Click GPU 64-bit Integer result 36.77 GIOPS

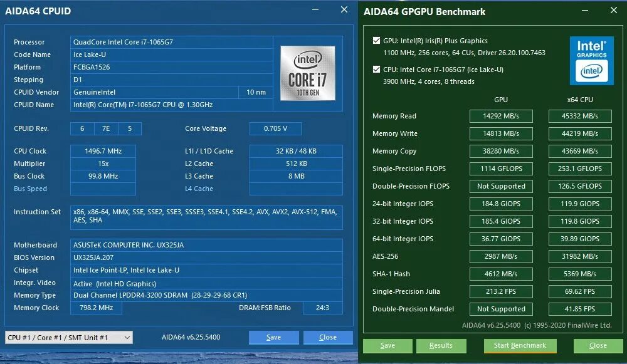point(501,239)
